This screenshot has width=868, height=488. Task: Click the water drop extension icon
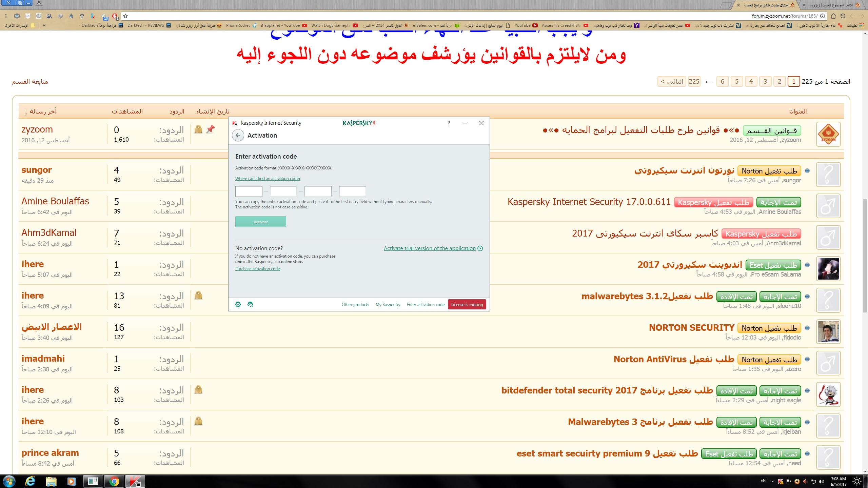[71, 16]
